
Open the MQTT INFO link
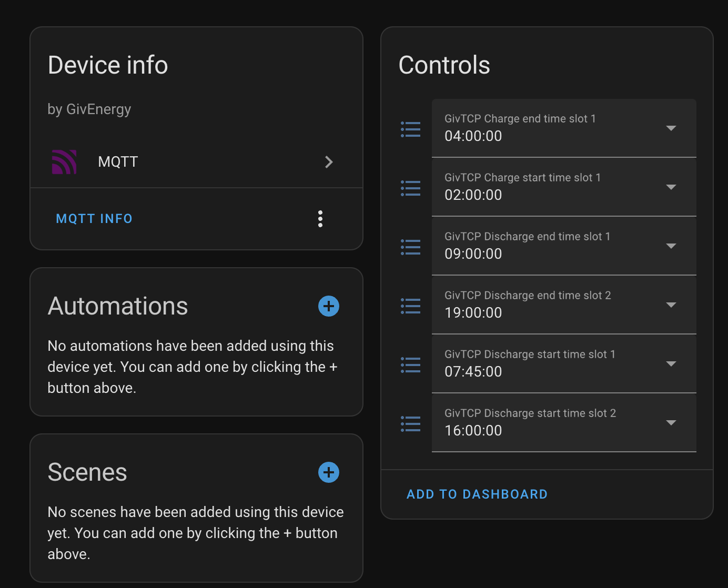click(x=94, y=219)
